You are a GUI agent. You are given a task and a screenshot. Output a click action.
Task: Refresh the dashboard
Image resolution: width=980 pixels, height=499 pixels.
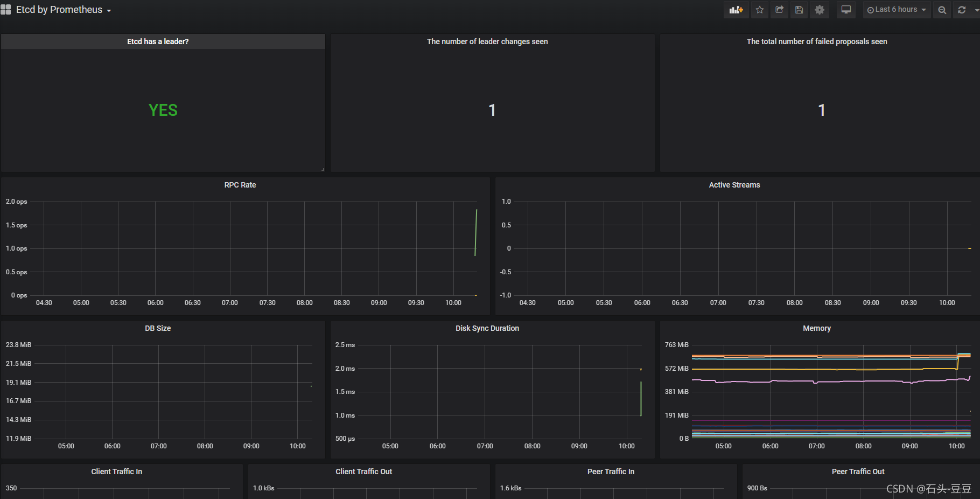tap(962, 10)
